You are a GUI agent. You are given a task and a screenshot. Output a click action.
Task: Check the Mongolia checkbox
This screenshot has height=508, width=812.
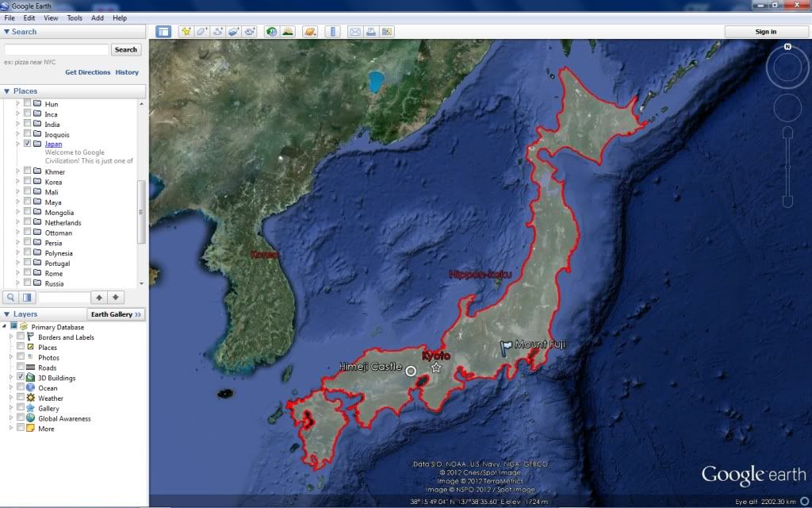[28, 212]
